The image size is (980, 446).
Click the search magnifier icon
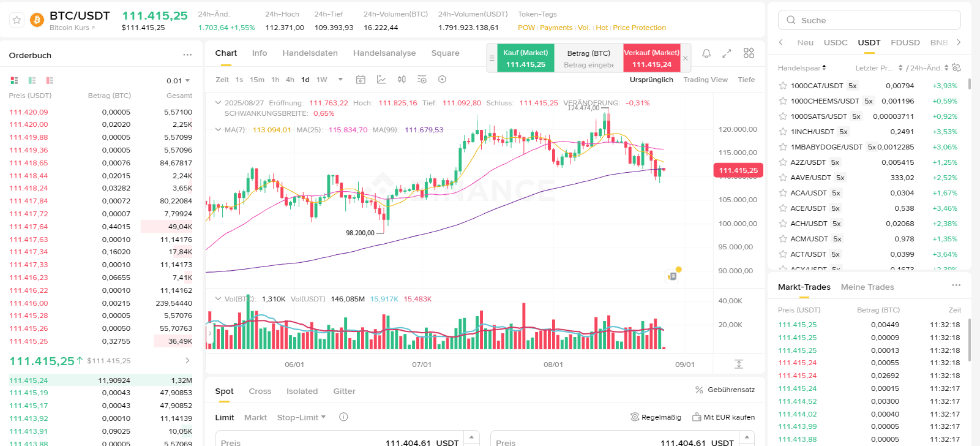[x=791, y=20]
